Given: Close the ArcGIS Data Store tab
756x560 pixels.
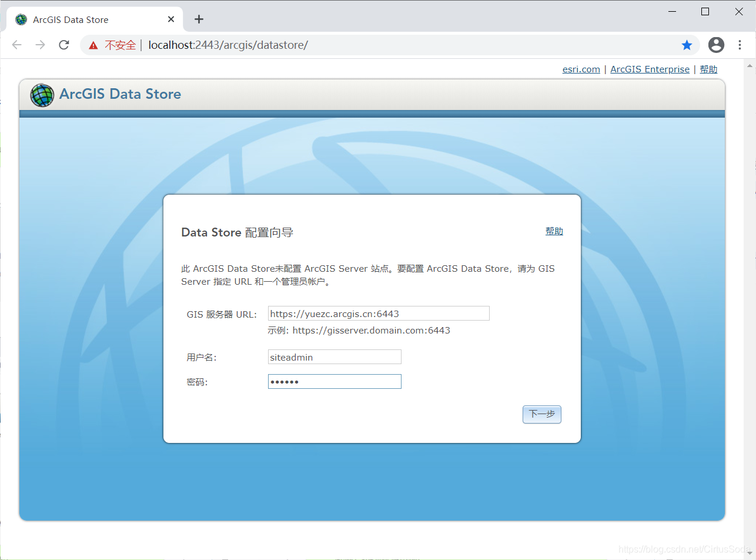Looking at the screenshot, I should coord(171,19).
